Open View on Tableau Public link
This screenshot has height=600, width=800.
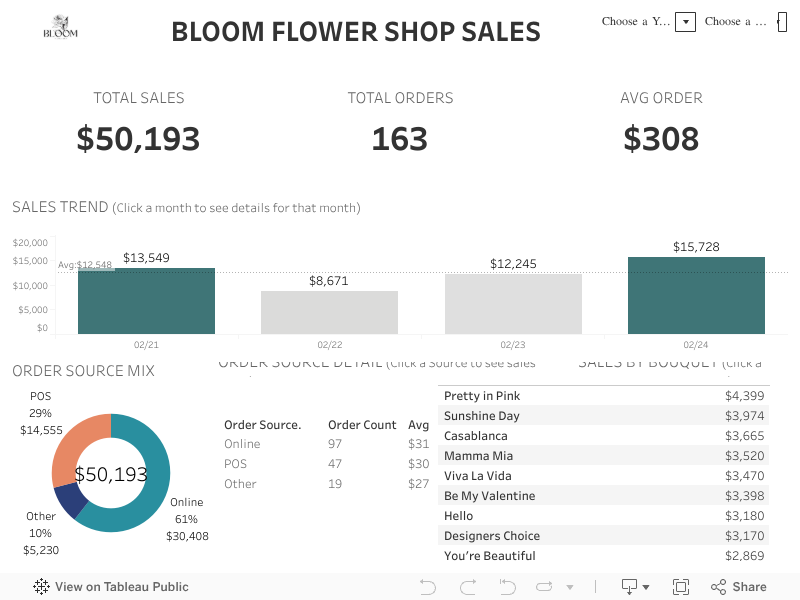(121, 587)
